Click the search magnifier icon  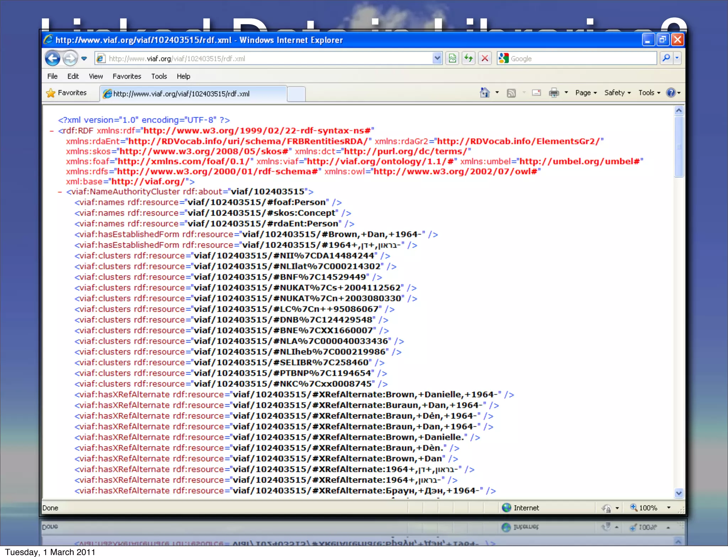(x=666, y=58)
